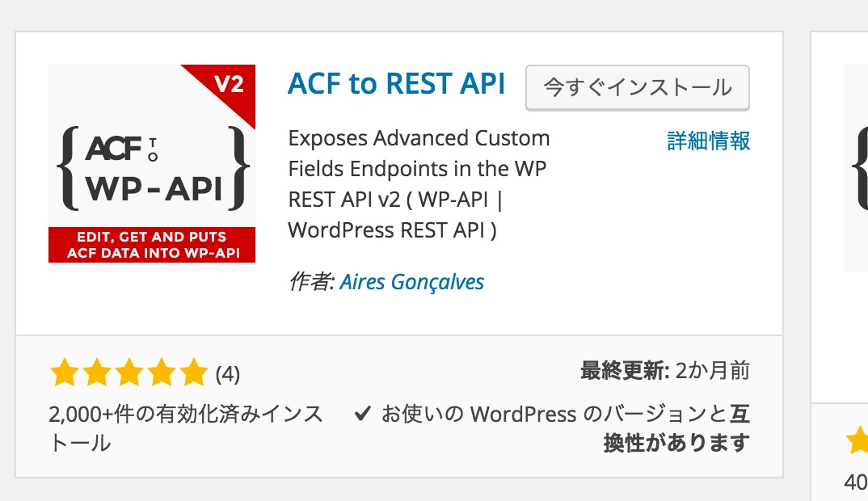The width and height of the screenshot is (868, 501).
Task: Click the compatibility checkmark icon
Action: tap(363, 413)
